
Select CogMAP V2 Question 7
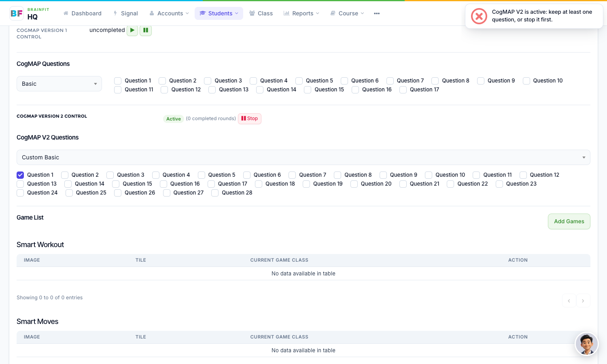(x=292, y=175)
